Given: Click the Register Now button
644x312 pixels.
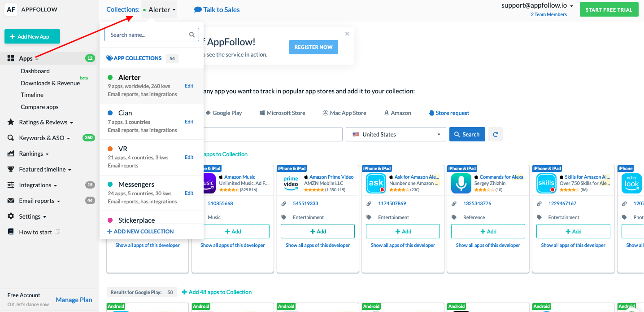Looking at the screenshot, I should point(313,47).
